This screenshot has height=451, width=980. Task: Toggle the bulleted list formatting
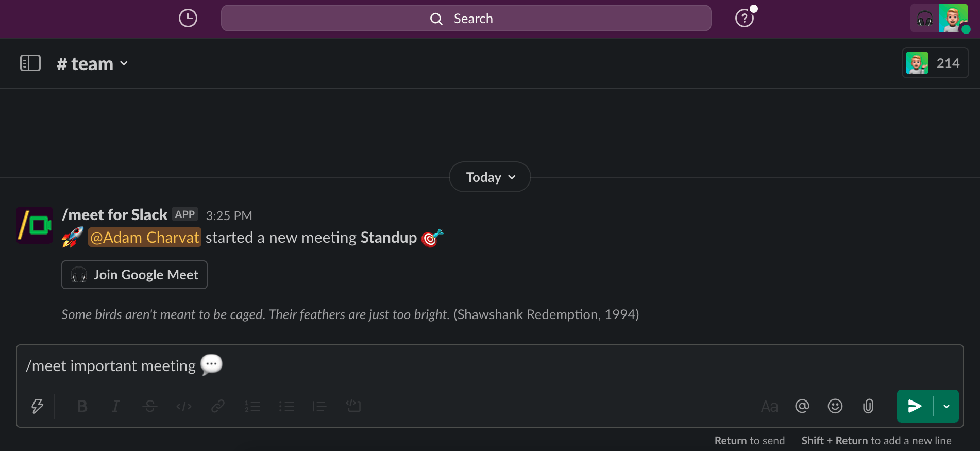pos(286,406)
